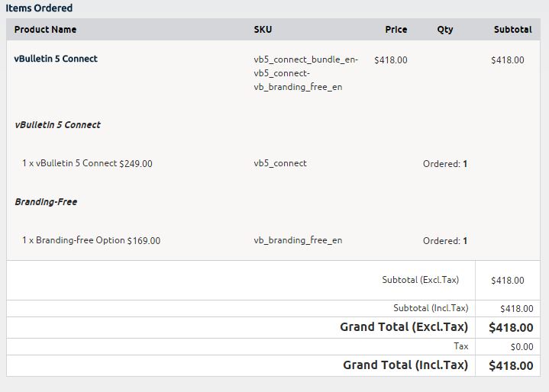Select the bold vBulletin 5 Connect product name
The width and height of the screenshot is (549, 392).
point(56,59)
